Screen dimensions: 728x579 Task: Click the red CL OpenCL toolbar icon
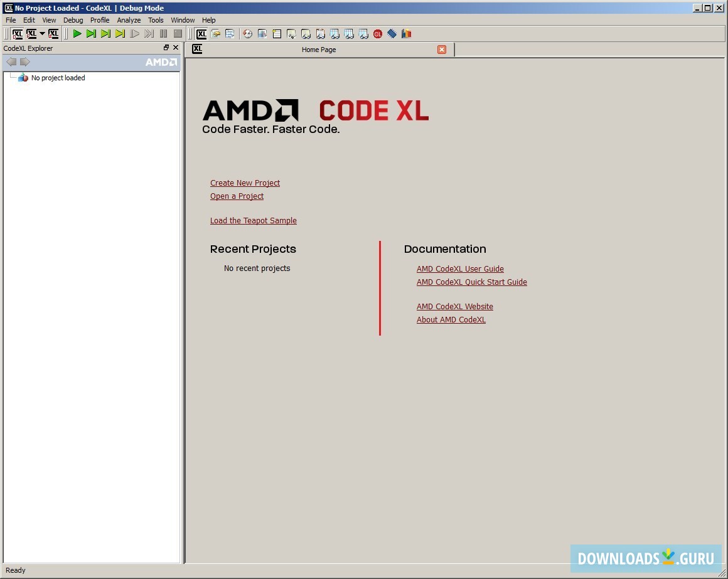(x=378, y=33)
